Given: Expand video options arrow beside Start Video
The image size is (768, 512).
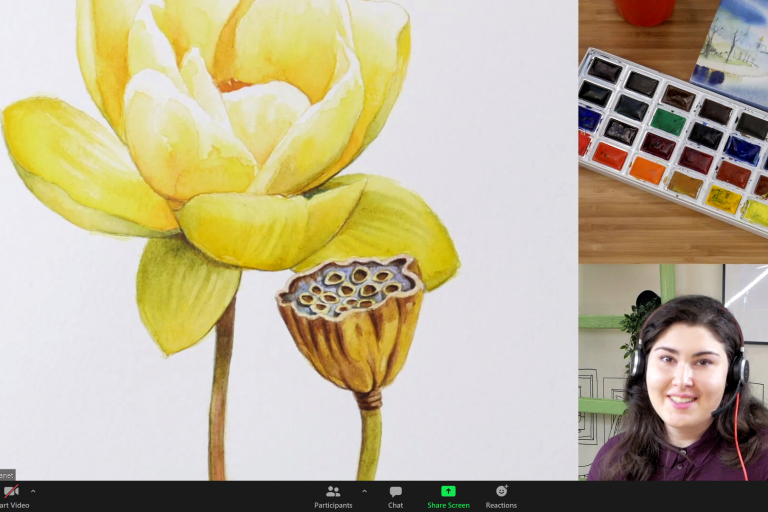Looking at the screenshot, I should 33,491.
